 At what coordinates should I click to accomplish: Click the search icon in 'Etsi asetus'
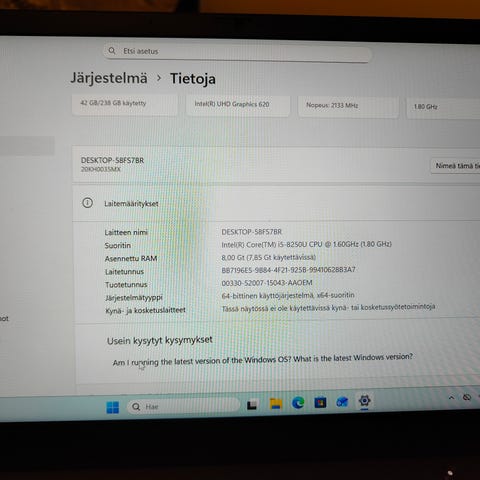pos(112,51)
